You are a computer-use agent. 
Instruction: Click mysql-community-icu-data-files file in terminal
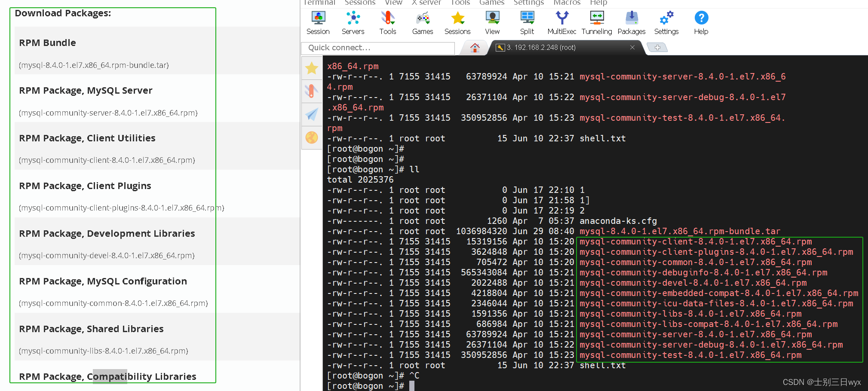point(716,303)
